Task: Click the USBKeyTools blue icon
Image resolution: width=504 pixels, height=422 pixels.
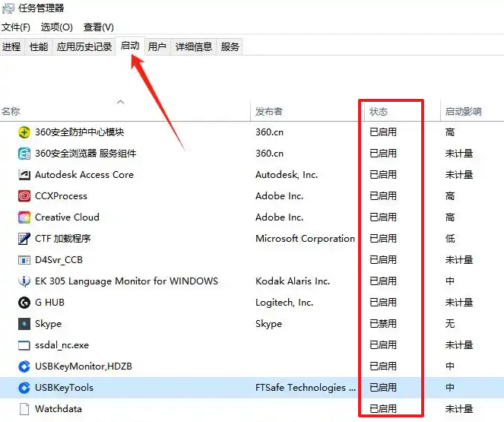Action: point(24,388)
